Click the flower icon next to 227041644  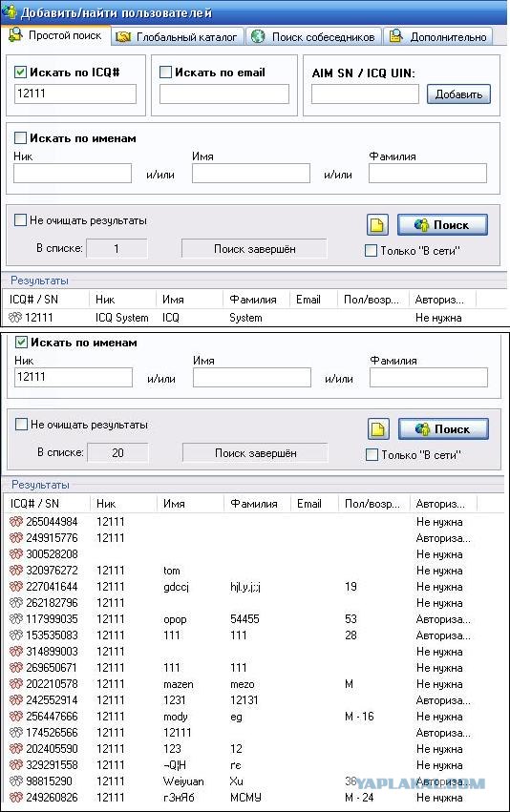pos(16,586)
